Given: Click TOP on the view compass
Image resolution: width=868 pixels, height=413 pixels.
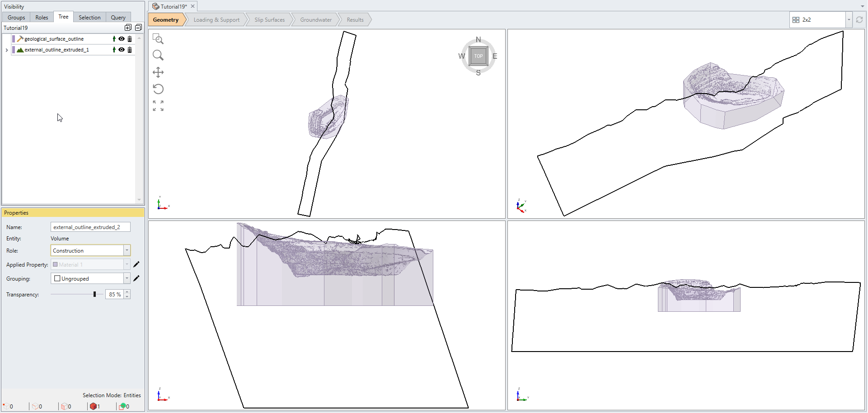Looking at the screenshot, I should [x=478, y=56].
